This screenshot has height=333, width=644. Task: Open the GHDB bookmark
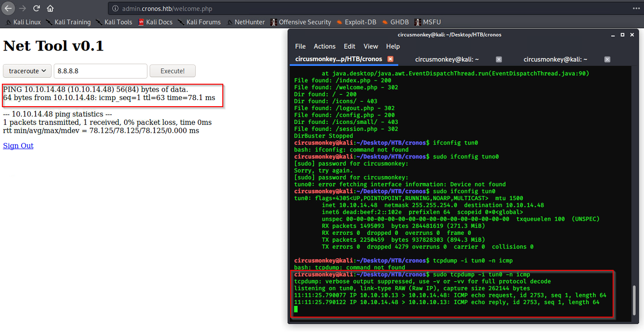395,22
